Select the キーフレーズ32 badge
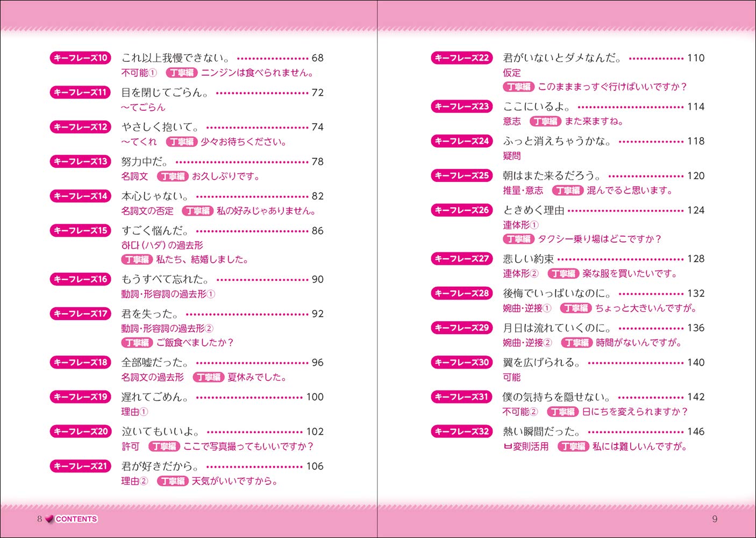 [x=462, y=431]
